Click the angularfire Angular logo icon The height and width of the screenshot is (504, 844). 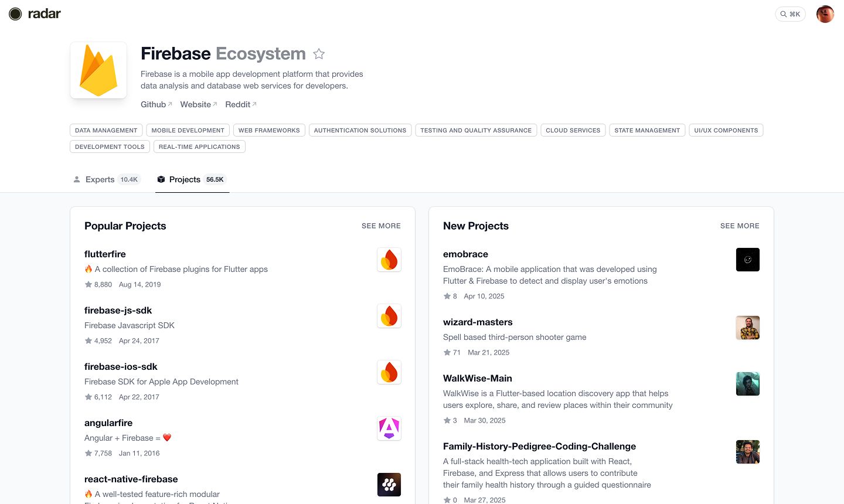389,428
